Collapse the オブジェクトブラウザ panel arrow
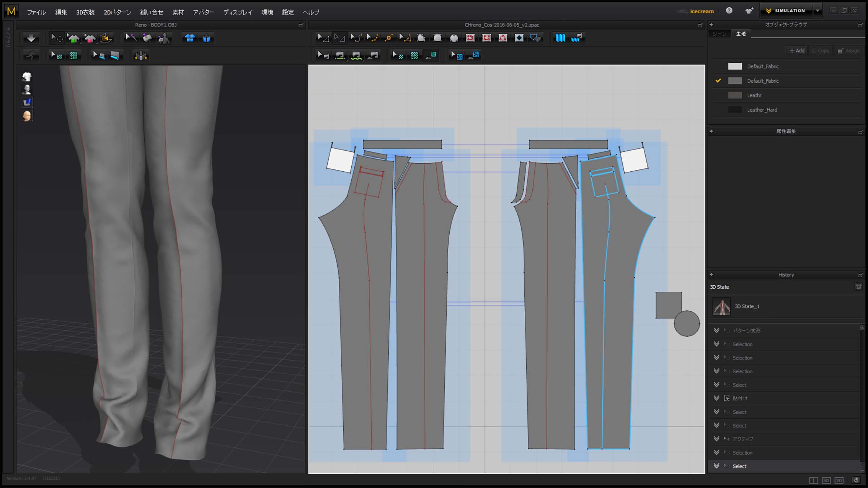868x488 pixels. click(711, 24)
